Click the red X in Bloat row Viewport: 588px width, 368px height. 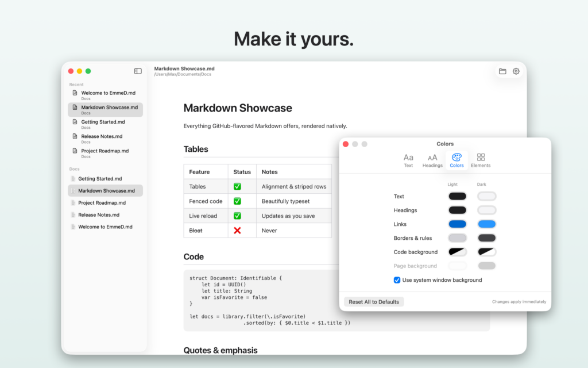pyautogui.click(x=237, y=230)
